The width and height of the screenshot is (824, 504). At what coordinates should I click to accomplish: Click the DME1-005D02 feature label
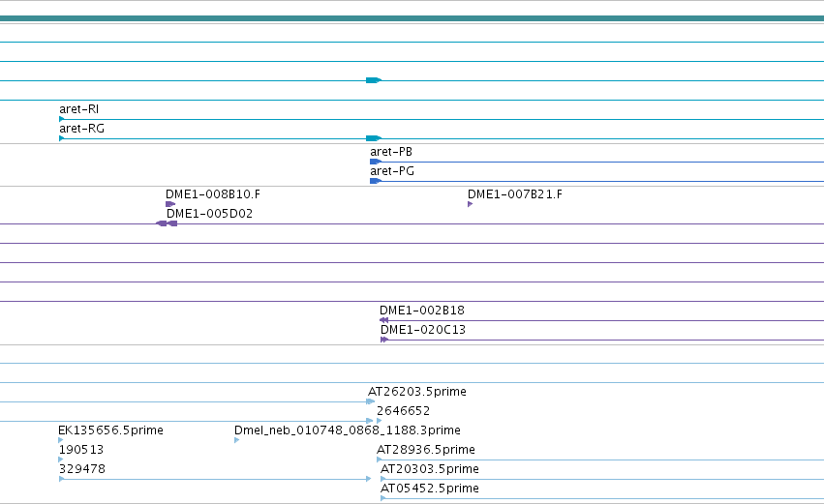coord(210,214)
